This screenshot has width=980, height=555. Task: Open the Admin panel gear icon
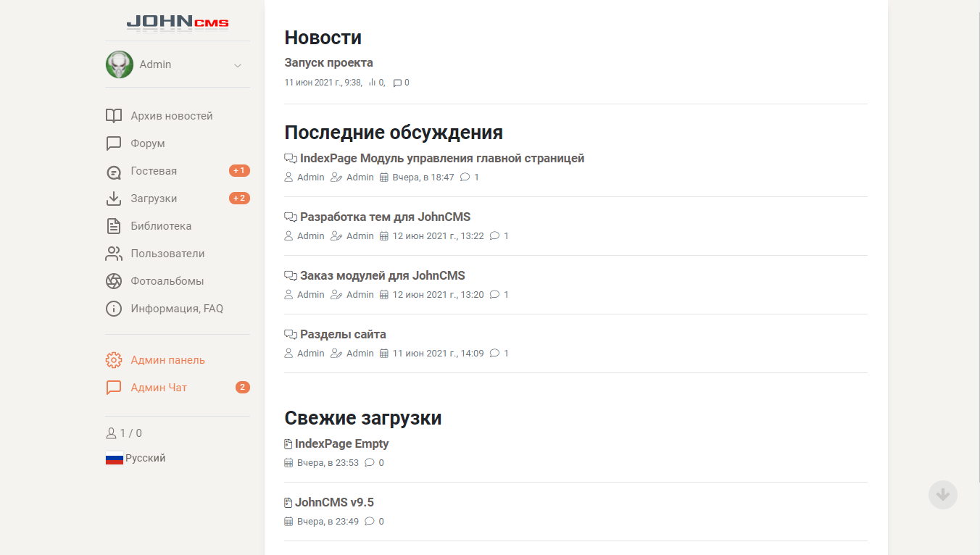coord(114,360)
